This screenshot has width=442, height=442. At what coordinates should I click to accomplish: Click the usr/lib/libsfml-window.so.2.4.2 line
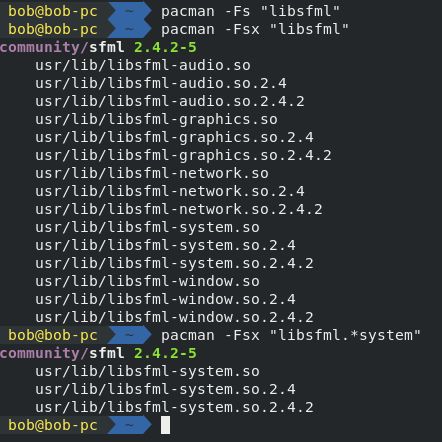(174, 318)
